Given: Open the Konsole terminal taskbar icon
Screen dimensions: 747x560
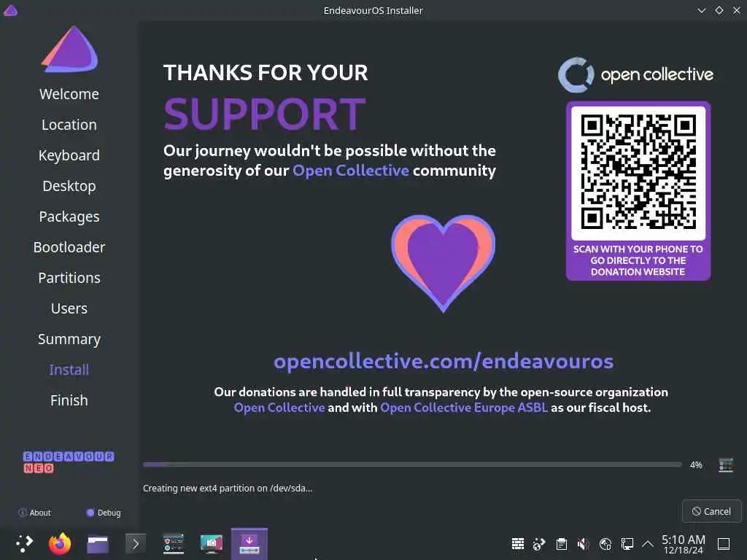Looking at the screenshot, I should coord(135,544).
